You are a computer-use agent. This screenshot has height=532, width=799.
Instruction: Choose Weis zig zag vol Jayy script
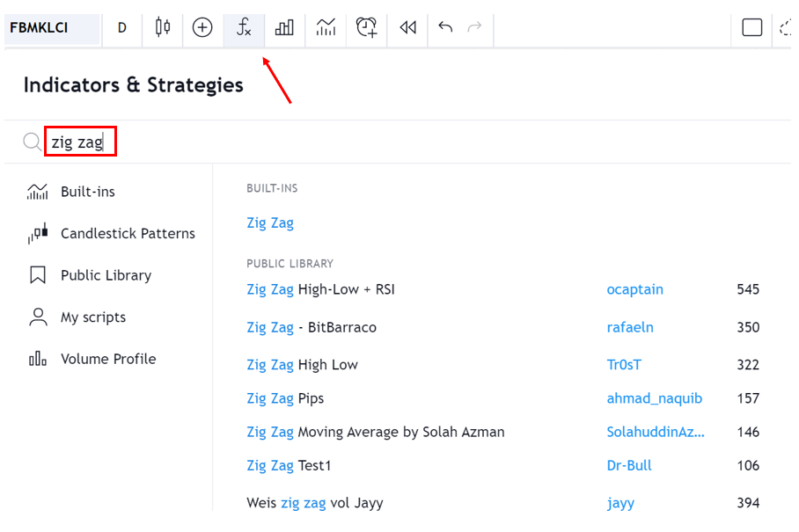click(314, 503)
